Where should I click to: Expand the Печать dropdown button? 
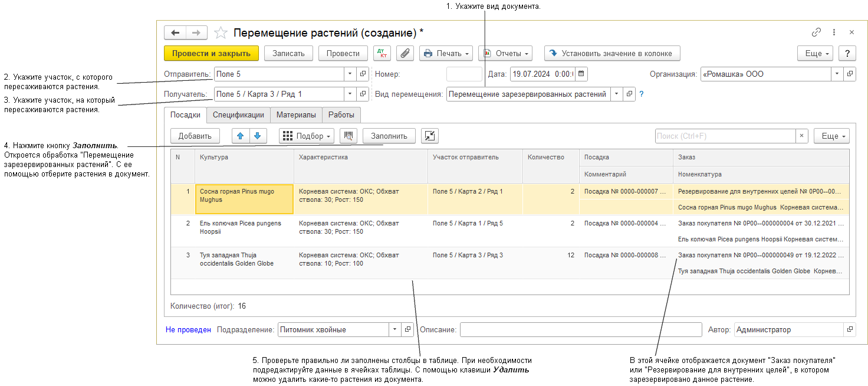point(446,53)
